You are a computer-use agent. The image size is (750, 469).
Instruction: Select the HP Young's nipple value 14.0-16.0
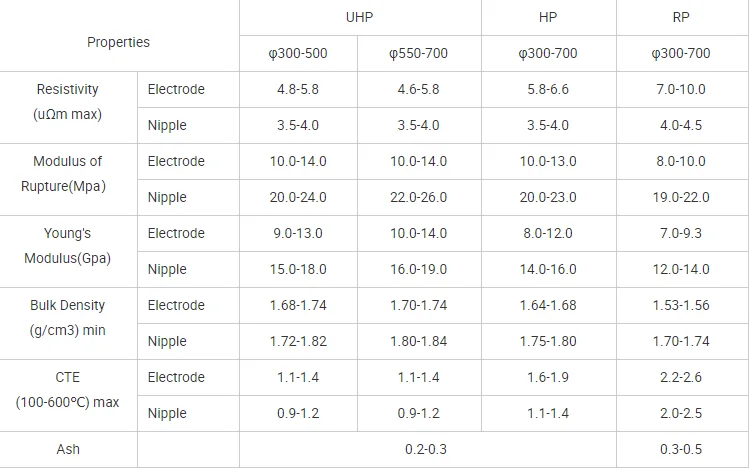[x=548, y=269]
